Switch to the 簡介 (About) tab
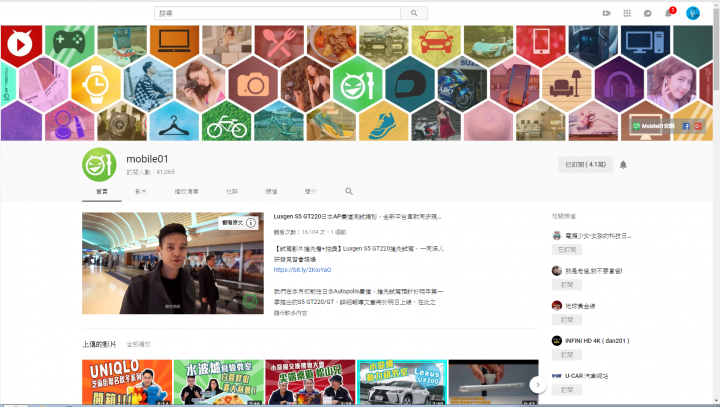Screen dimensions: 720x407 310,192
